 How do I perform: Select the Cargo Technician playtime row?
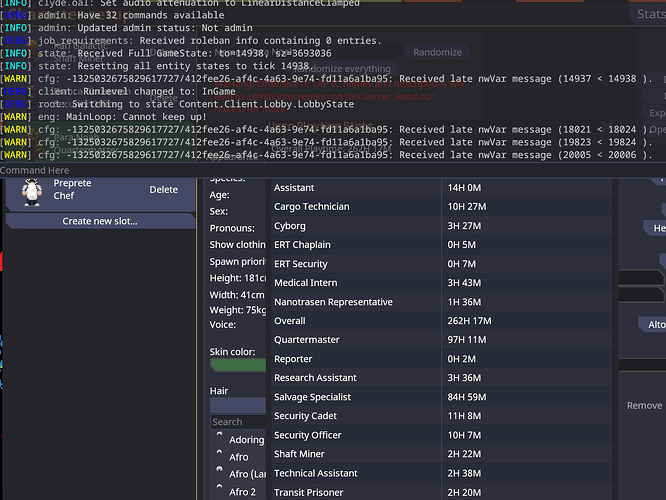(x=442, y=207)
